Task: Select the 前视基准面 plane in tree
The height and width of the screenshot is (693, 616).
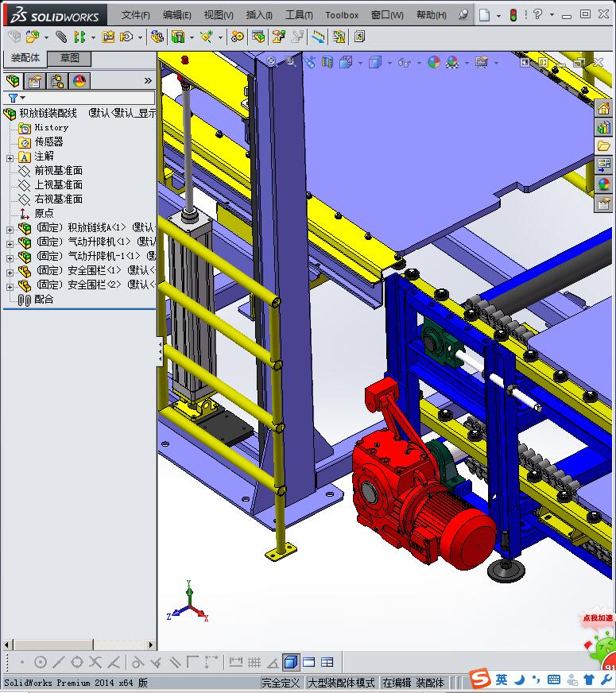Action: [58, 170]
